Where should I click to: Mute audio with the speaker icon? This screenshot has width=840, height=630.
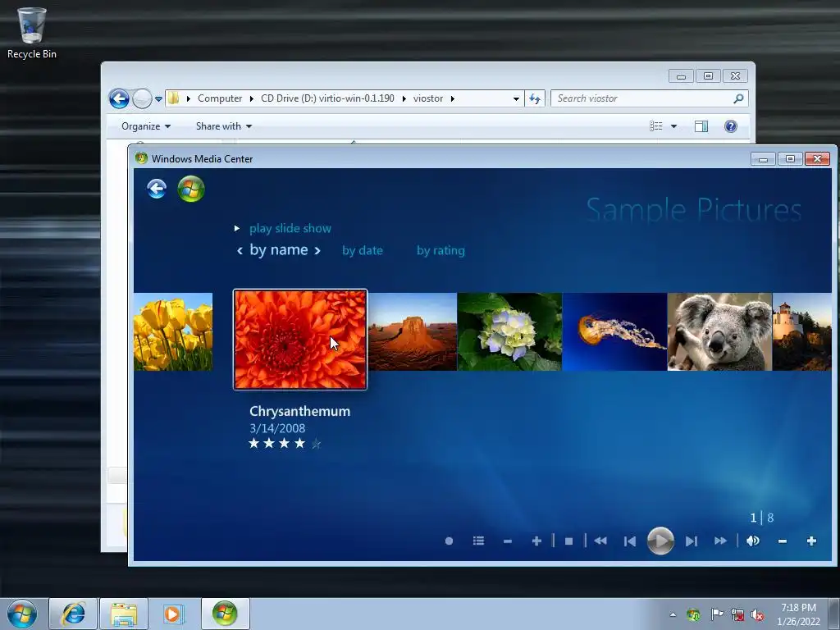click(753, 541)
